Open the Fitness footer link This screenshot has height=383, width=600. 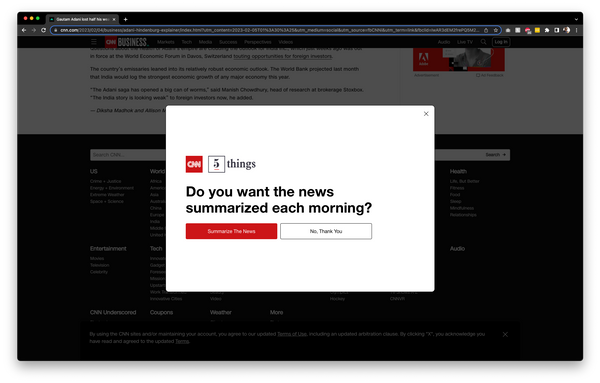click(x=457, y=188)
